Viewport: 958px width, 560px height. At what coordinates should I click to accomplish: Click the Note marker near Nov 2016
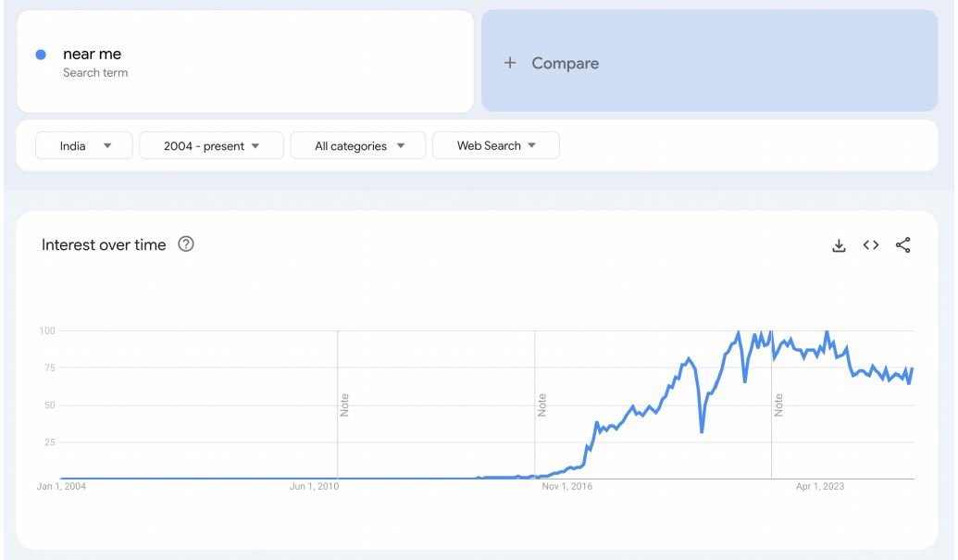(542, 404)
